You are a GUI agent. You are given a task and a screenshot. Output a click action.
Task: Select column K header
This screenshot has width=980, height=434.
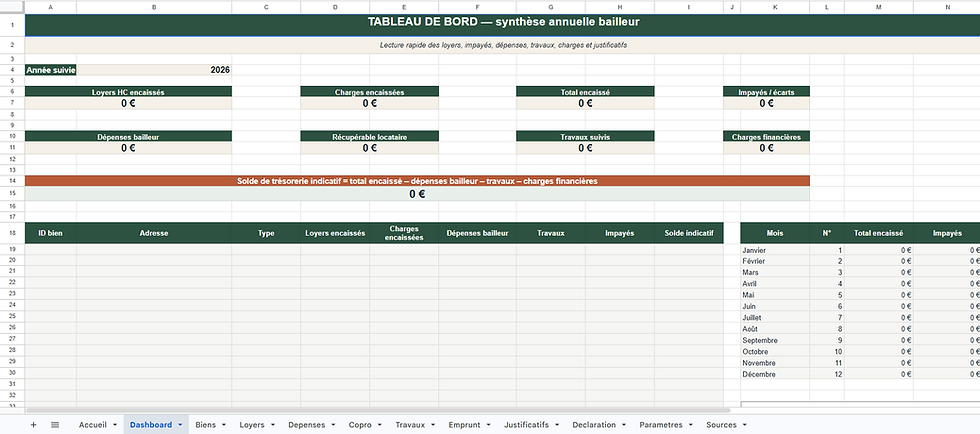click(x=775, y=7)
